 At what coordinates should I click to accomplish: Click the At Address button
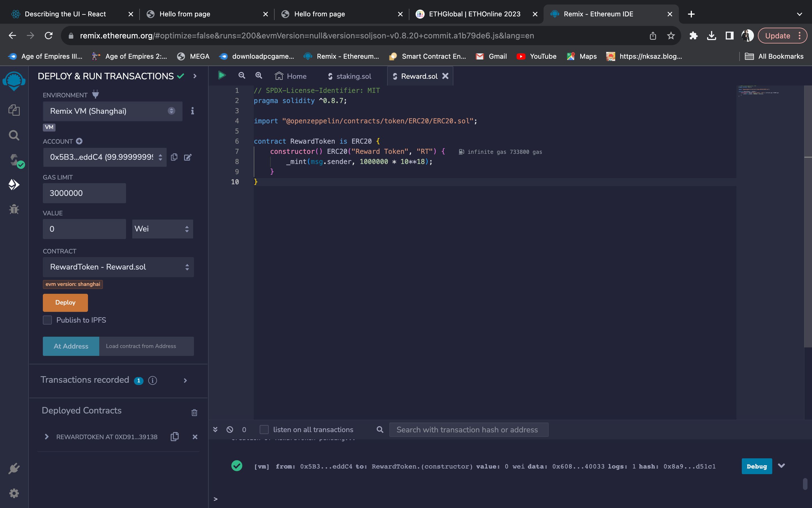pyautogui.click(x=71, y=346)
